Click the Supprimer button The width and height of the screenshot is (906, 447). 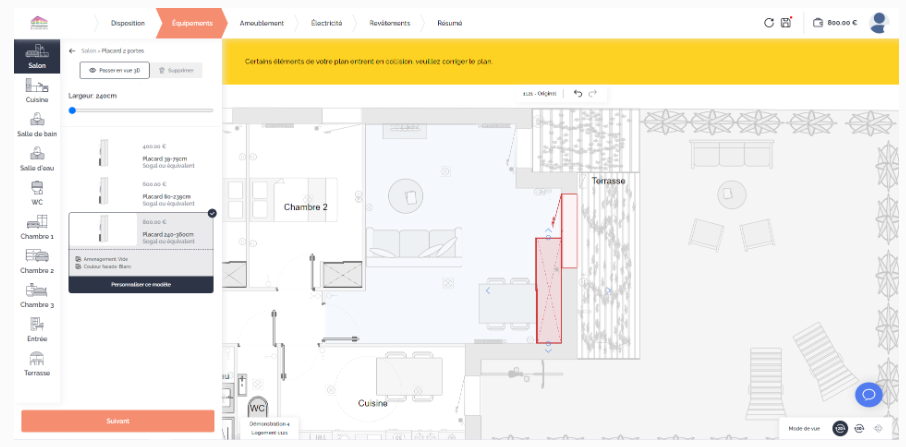click(177, 70)
